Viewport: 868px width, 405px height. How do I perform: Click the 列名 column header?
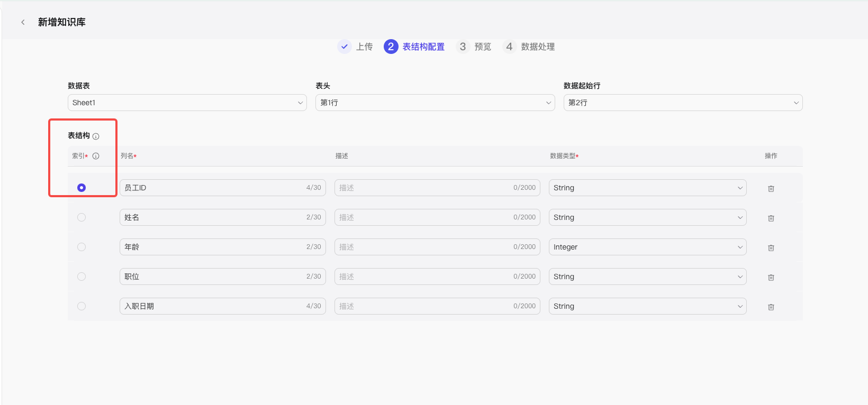pos(127,156)
